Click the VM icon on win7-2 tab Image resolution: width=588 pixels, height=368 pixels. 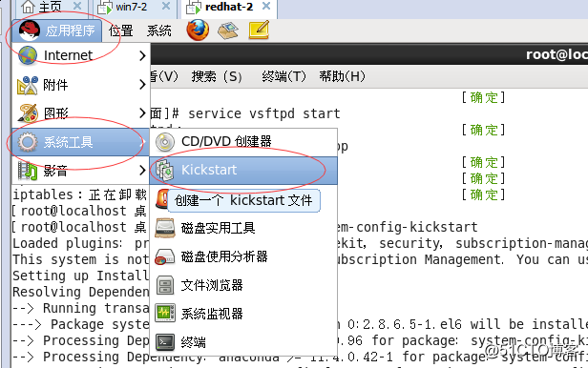tap(105, 8)
